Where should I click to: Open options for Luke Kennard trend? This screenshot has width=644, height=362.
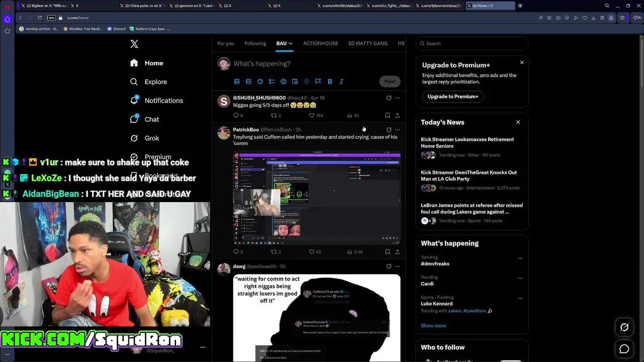(520, 298)
